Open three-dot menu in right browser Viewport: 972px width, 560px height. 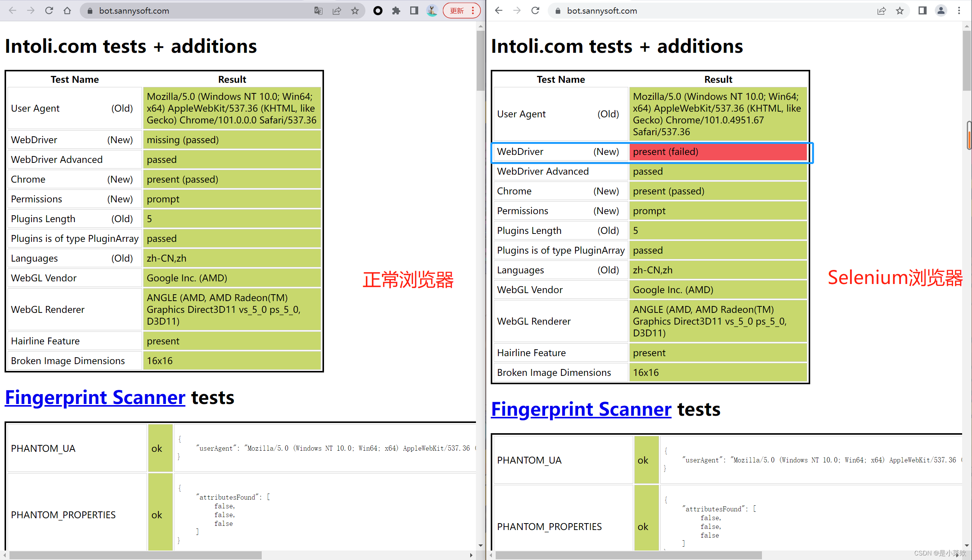pyautogui.click(x=959, y=10)
